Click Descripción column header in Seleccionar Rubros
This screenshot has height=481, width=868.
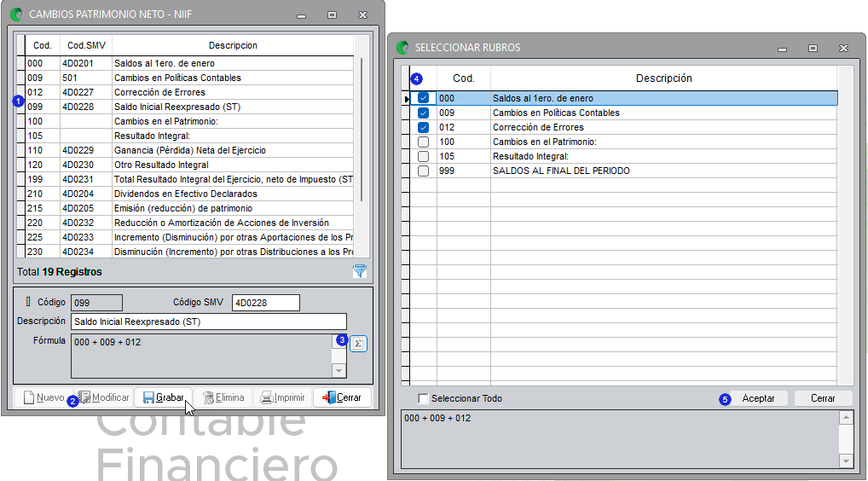(663, 78)
